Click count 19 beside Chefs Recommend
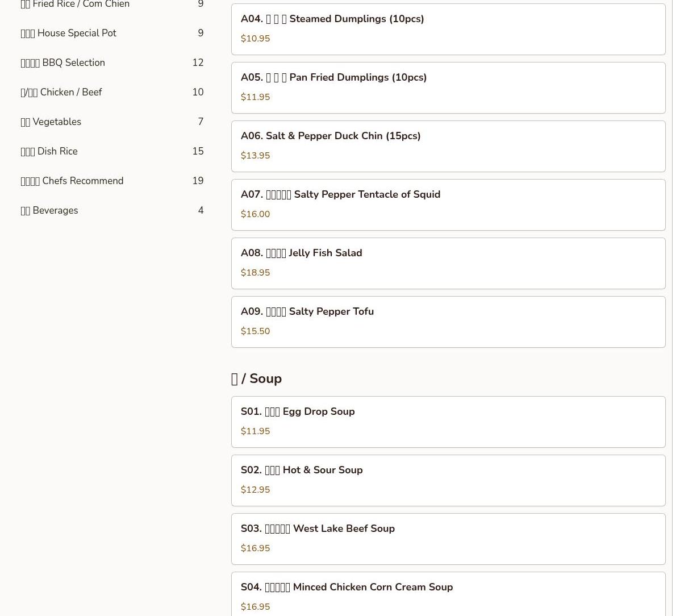 (x=198, y=181)
